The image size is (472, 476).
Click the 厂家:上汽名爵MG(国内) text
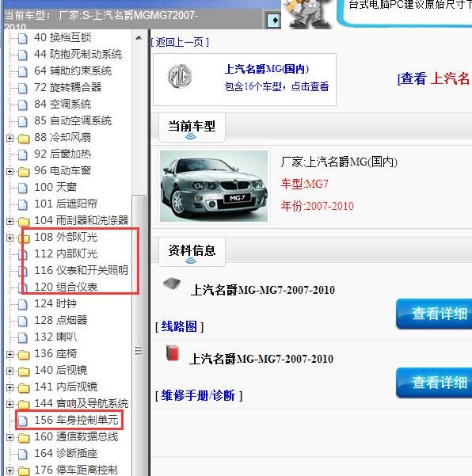339,162
